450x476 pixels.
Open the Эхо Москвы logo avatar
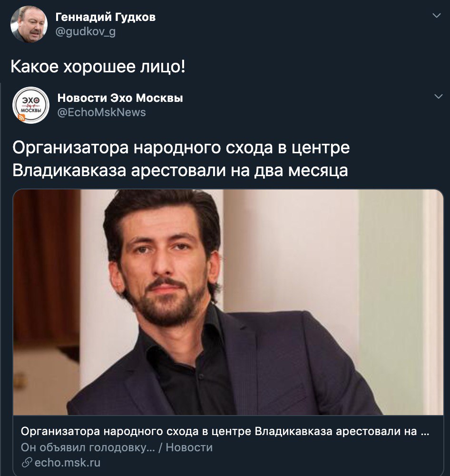pyautogui.click(x=30, y=105)
